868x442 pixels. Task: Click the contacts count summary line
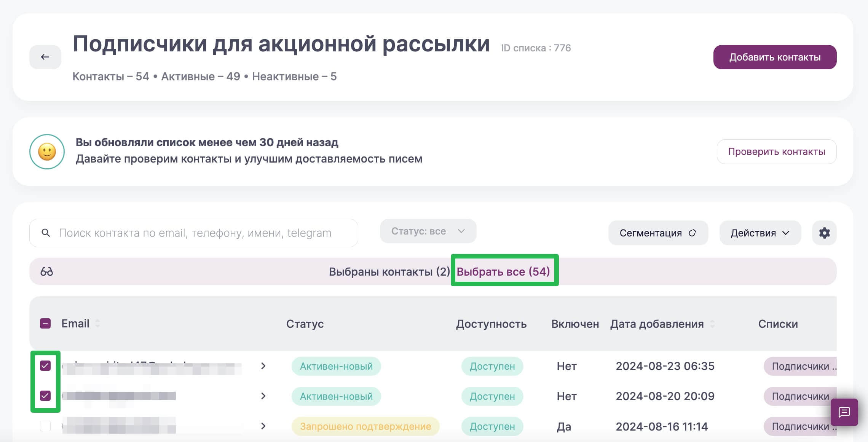tap(204, 77)
